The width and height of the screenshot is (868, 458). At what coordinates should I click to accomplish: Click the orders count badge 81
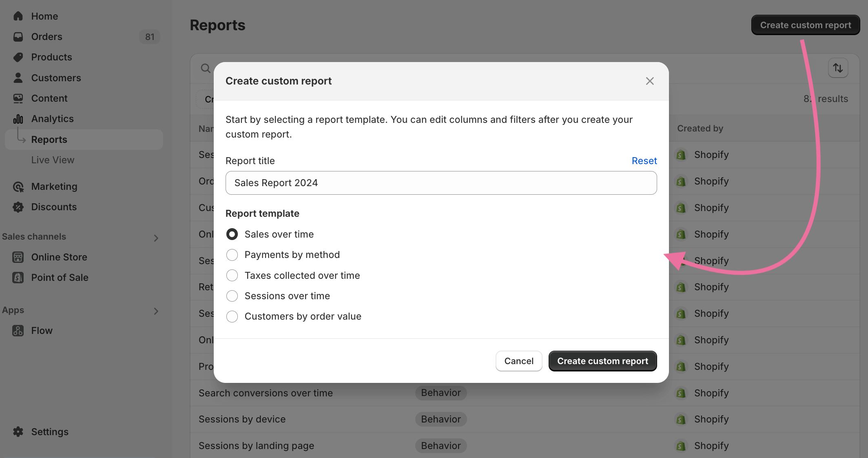(150, 37)
